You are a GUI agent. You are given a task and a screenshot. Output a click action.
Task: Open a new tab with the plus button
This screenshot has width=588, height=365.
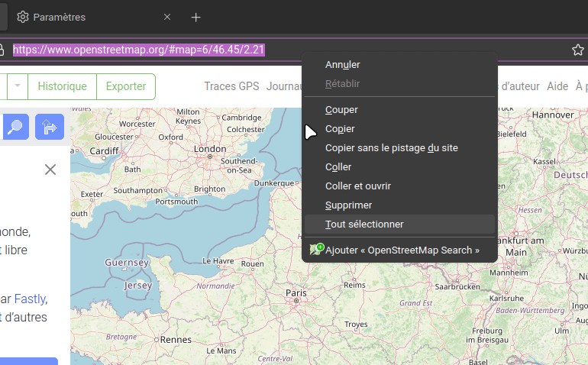coord(196,17)
